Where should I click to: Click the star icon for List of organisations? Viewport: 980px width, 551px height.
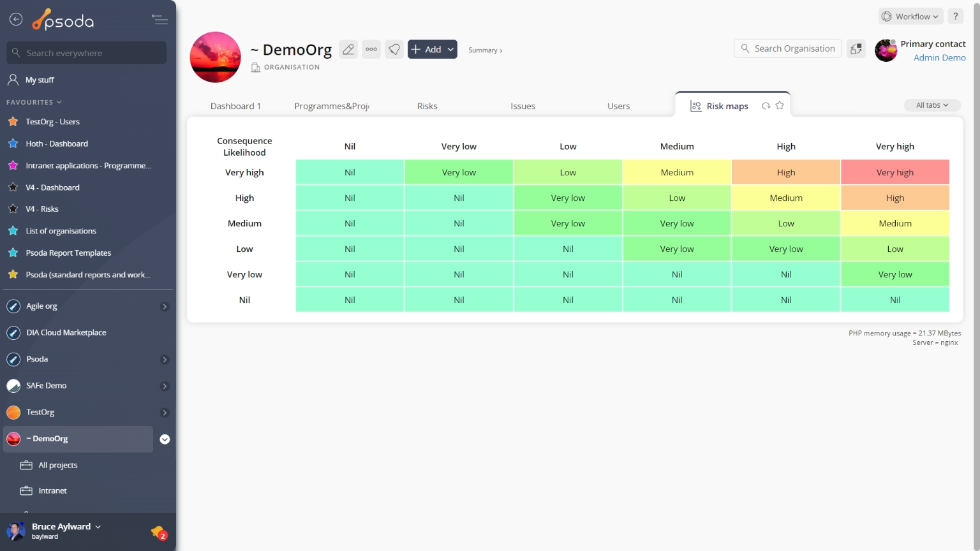pos(13,231)
